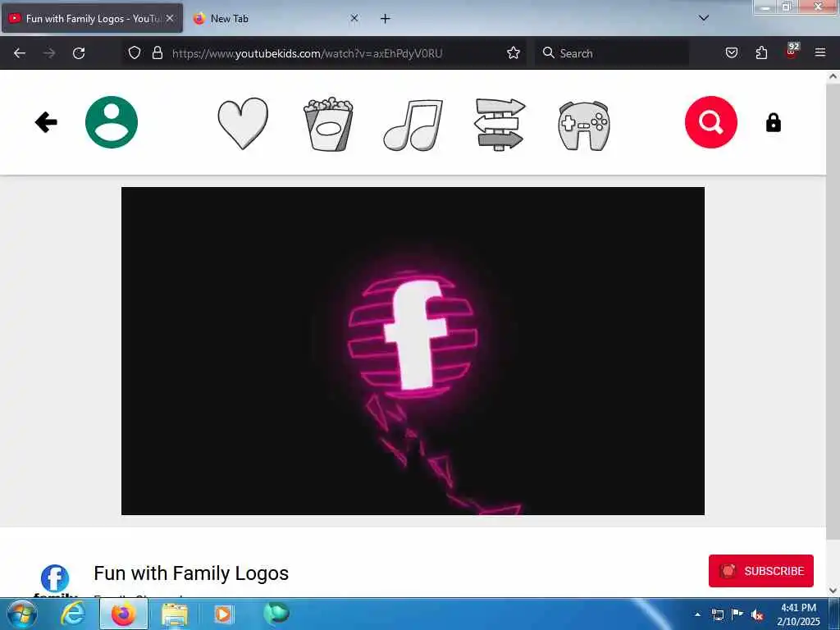
Task: Open the Extensions puzzle icon
Action: [x=761, y=53]
